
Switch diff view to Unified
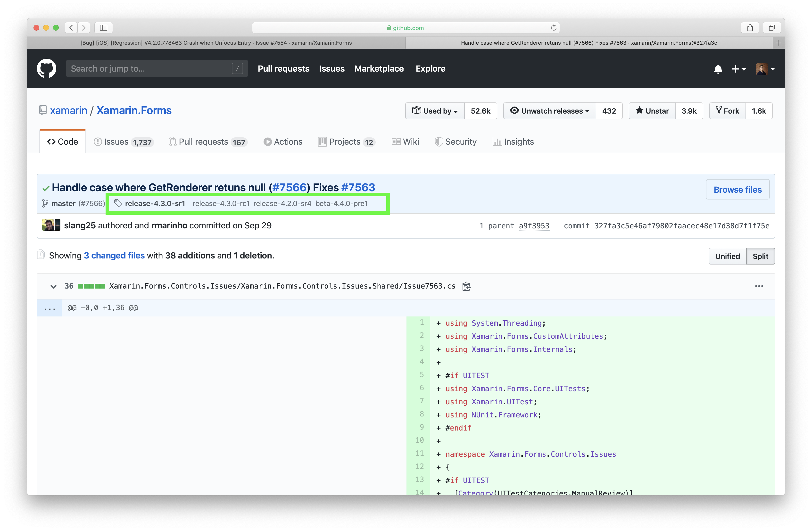[x=727, y=256]
